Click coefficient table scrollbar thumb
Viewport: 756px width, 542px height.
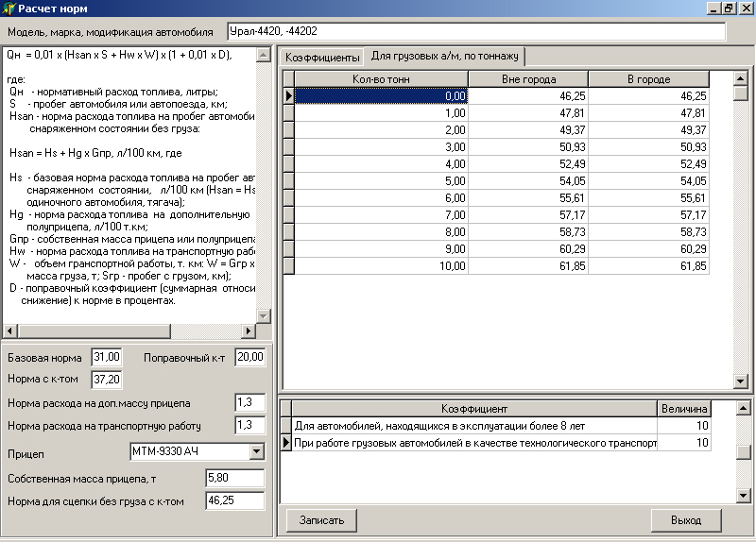pyautogui.click(x=744, y=452)
